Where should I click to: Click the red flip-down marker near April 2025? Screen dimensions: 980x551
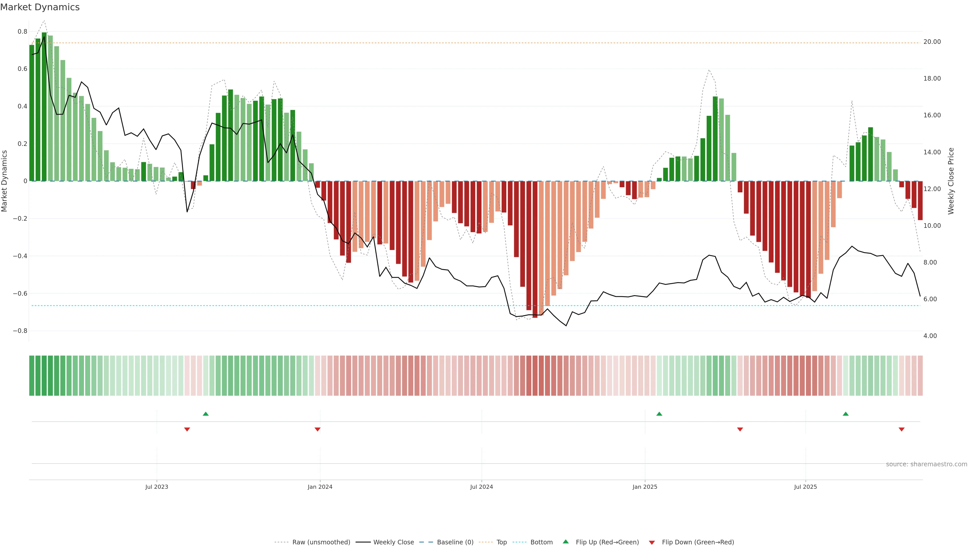pyautogui.click(x=740, y=429)
